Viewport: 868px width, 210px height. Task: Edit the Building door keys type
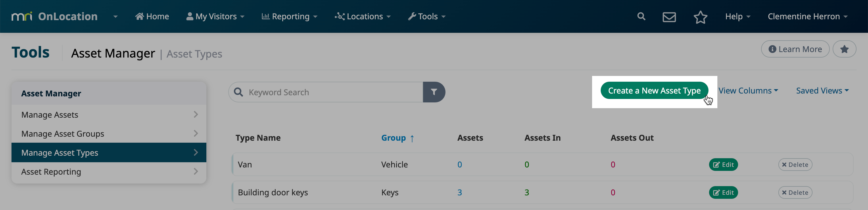tap(723, 192)
